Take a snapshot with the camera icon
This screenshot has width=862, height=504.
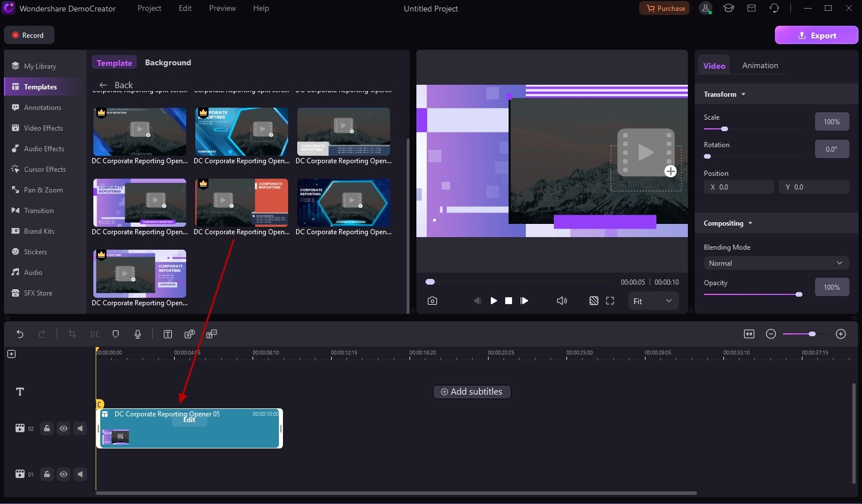coord(432,301)
